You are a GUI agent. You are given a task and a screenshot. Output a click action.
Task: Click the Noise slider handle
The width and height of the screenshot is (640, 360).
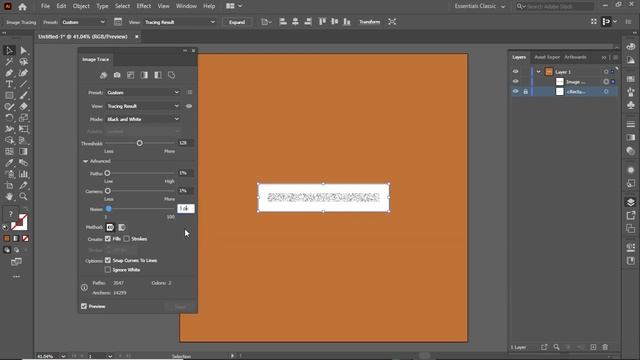[x=109, y=209]
